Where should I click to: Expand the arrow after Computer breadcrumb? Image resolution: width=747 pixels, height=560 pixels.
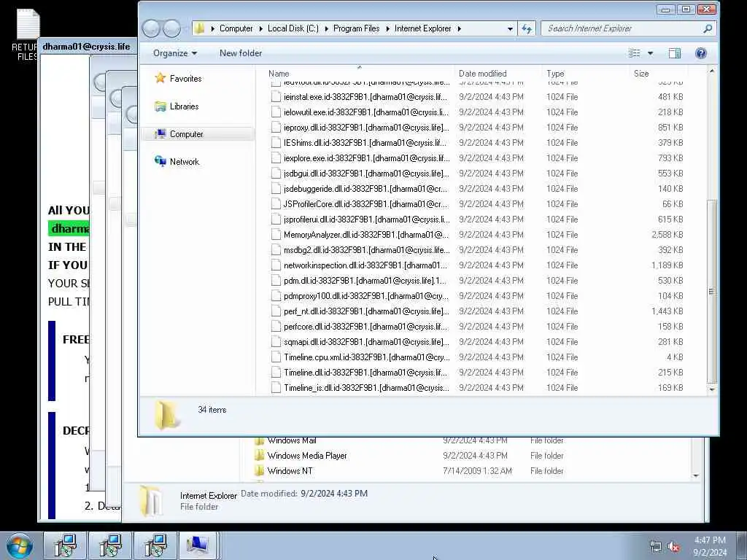coord(260,28)
